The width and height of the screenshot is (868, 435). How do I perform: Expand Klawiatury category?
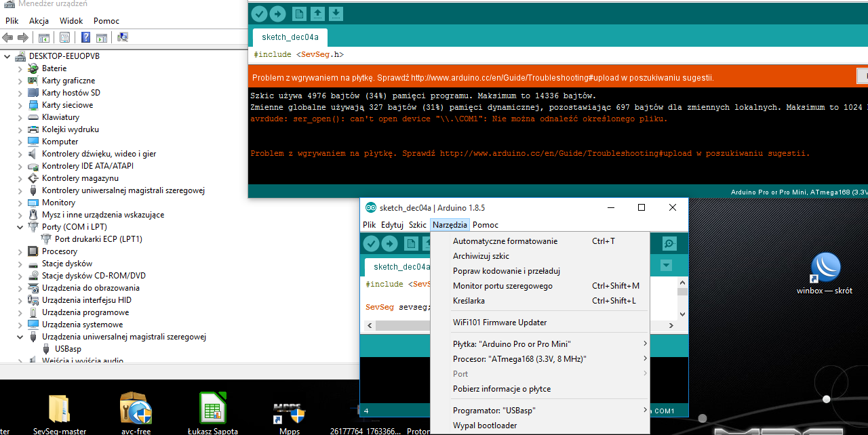click(x=20, y=117)
